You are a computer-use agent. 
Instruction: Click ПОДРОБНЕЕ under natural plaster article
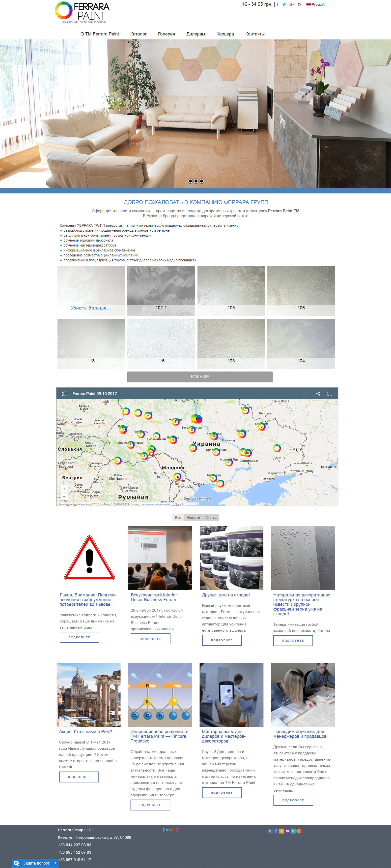click(293, 640)
